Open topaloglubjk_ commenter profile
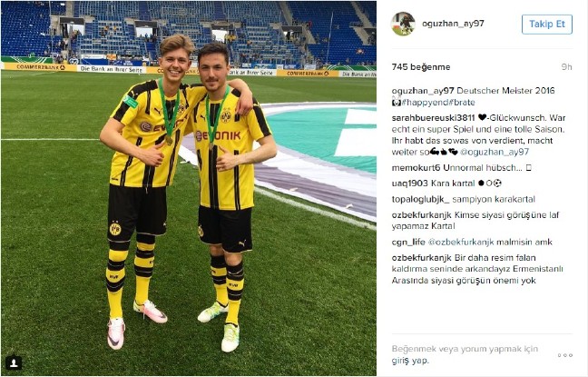 coord(420,199)
